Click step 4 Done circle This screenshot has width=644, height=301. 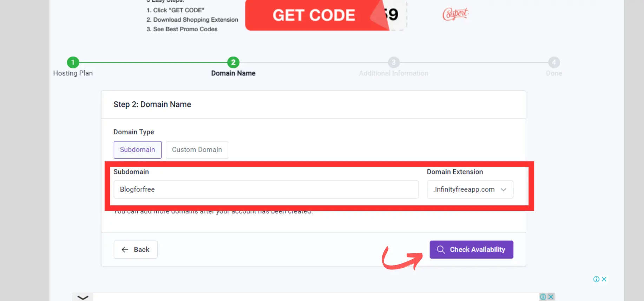point(554,62)
